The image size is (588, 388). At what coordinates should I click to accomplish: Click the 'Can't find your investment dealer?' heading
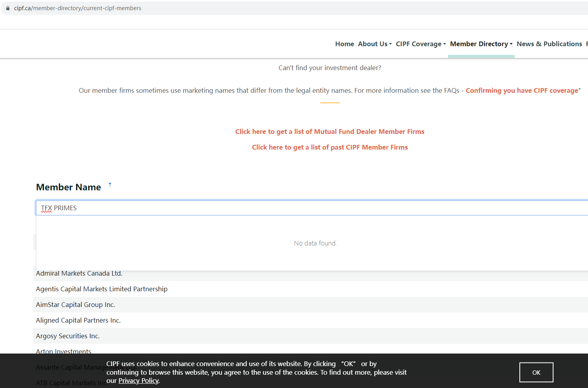pyautogui.click(x=330, y=68)
